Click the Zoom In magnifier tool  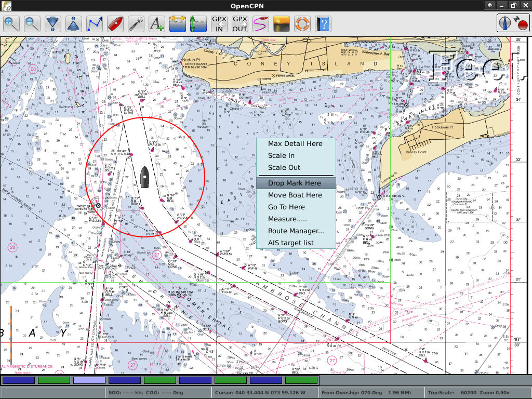pos(12,24)
